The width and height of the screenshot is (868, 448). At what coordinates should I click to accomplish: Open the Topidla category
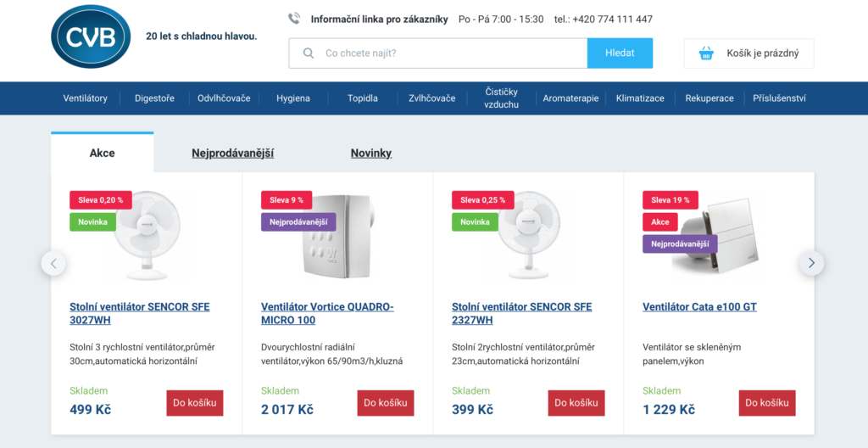click(x=363, y=98)
